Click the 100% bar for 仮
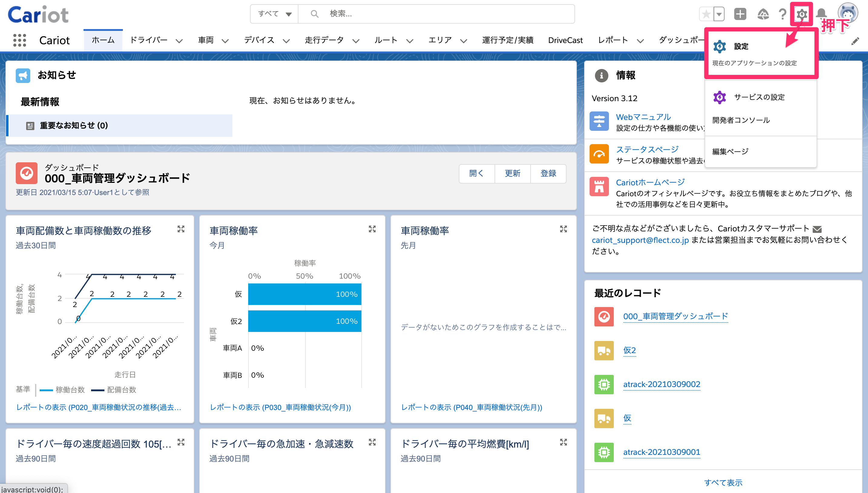Image resolution: width=868 pixels, height=493 pixels. point(304,294)
